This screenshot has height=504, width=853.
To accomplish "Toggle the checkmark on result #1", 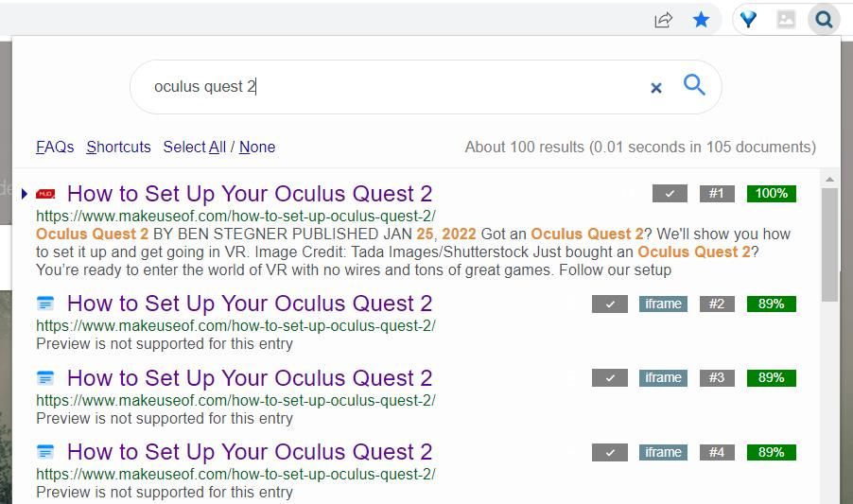I will (x=670, y=194).
